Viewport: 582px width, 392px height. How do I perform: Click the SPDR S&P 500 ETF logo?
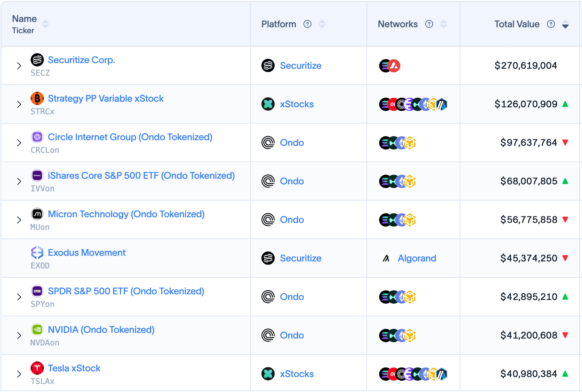click(37, 291)
